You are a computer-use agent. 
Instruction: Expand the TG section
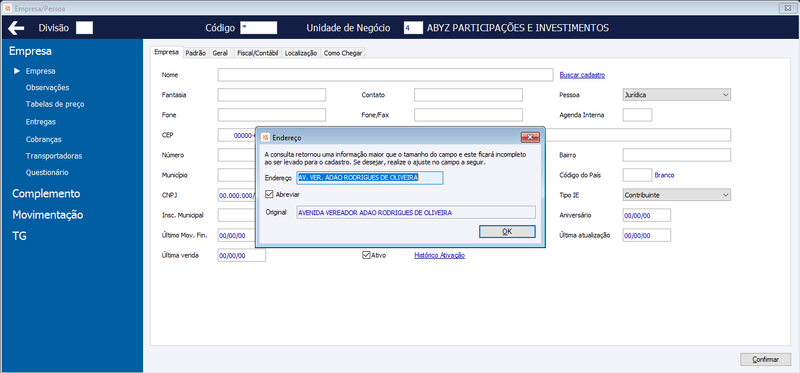coord(19,236)
